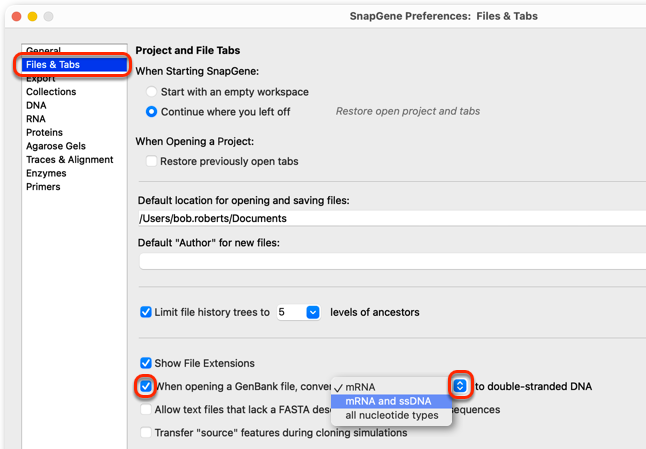Go to Proteins preferences
The height and width of the screenshot is (449, 646).
(44, 132)
